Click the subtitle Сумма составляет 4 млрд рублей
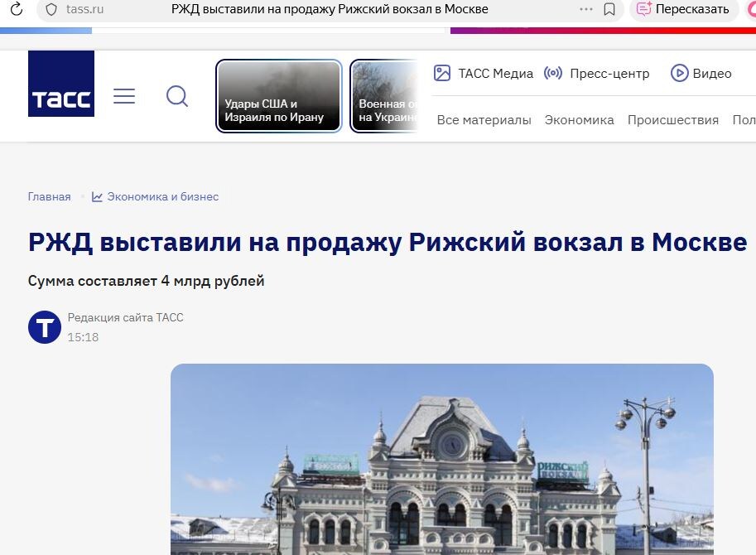This screenshot has height=555, width=756. (x=146, y=281)
